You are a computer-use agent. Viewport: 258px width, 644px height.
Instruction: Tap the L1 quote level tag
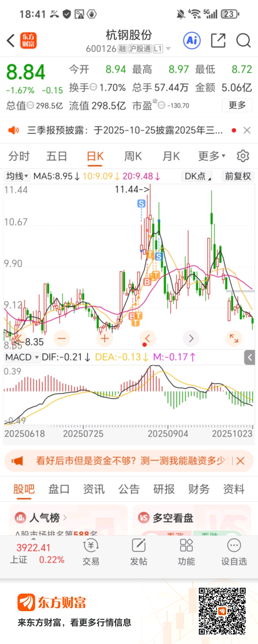pos(158,48)
